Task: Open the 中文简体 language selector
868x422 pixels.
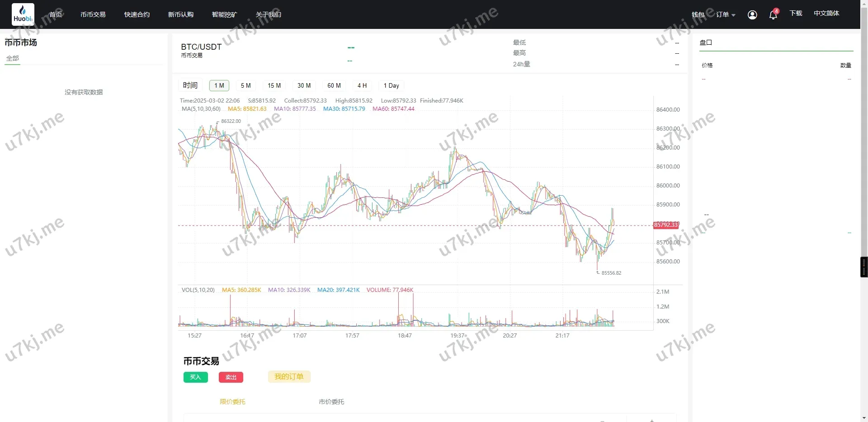Action: (826, 14)
